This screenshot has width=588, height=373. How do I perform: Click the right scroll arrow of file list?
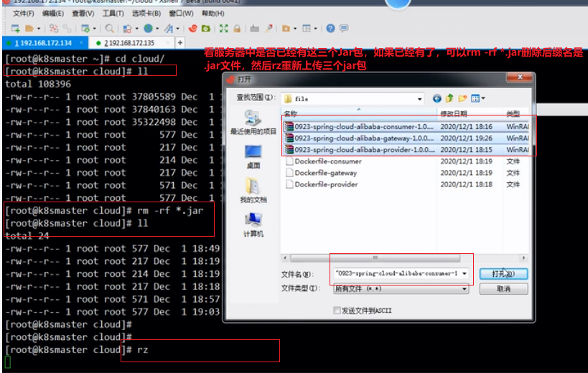[524, 258]
